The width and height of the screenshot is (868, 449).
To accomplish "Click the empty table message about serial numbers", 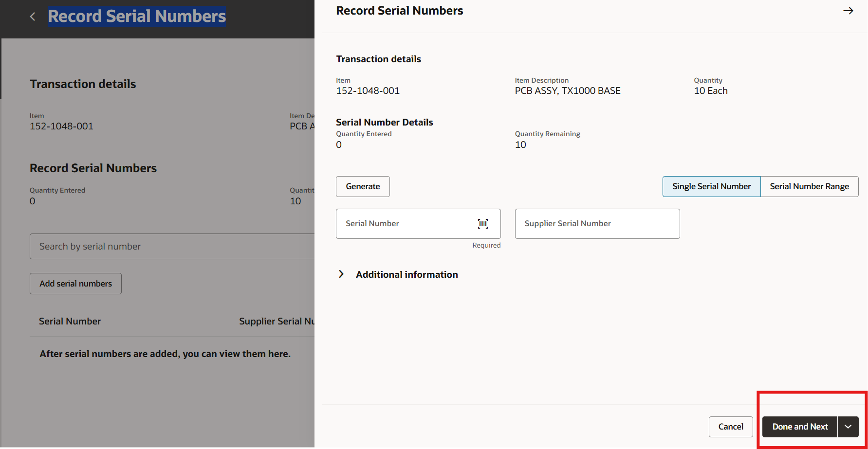I will [x=165, y=354].
